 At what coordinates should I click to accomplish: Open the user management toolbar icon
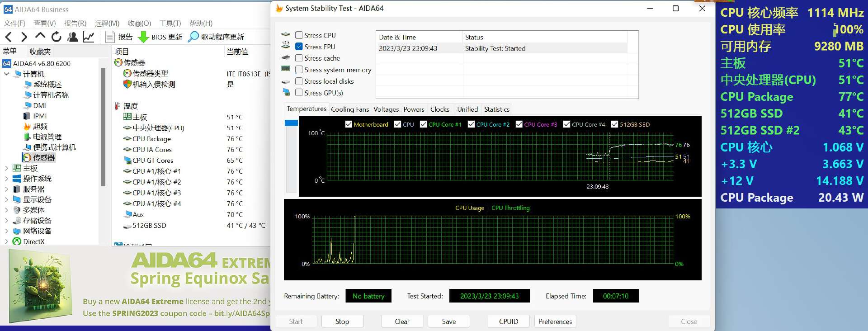(72, 37)
